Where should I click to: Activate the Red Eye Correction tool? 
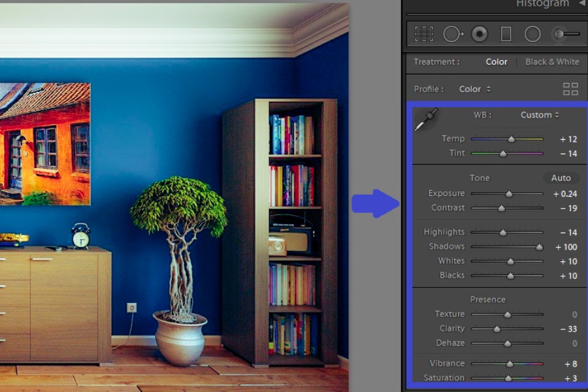480,34
